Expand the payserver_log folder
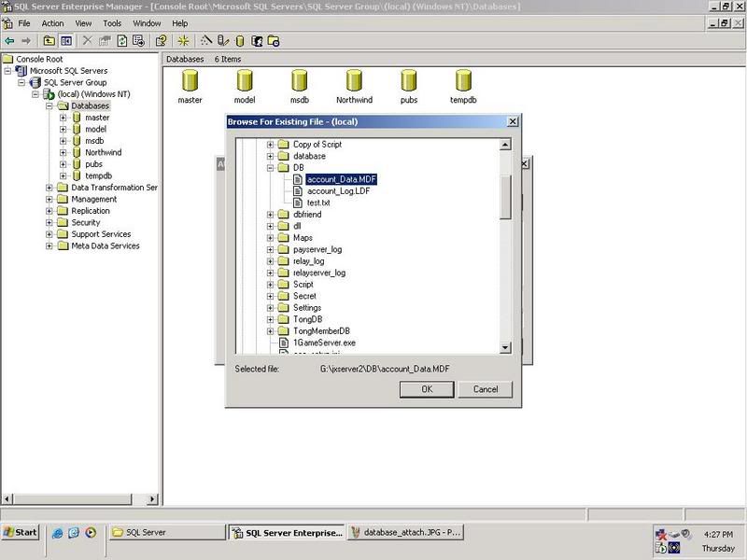 270,249
